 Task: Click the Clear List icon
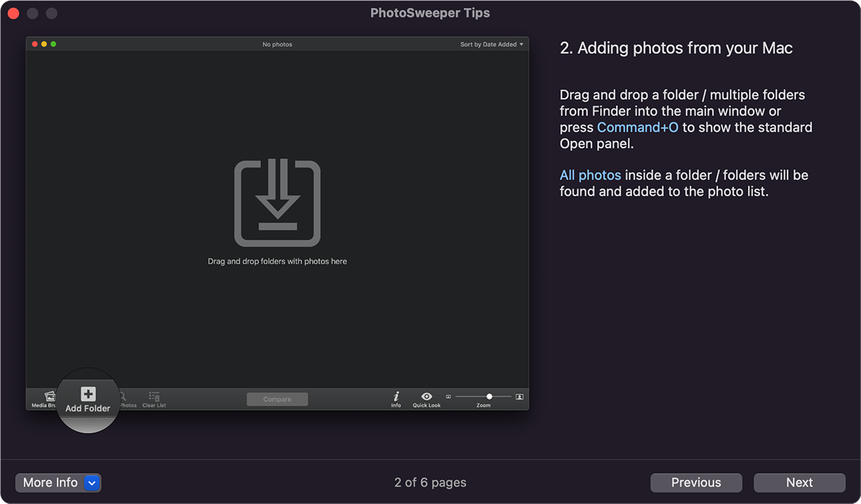click(154, 396)
